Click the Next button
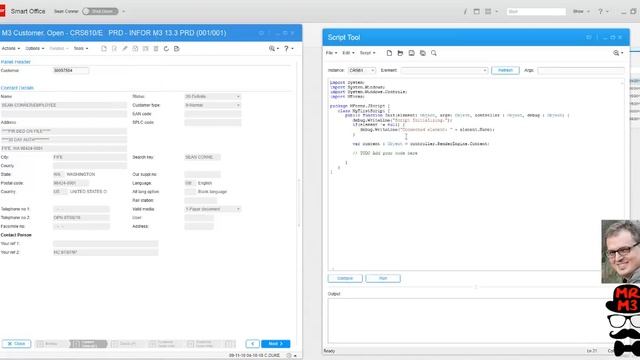This screenshot has height=360, width=640. coord(276,344)
